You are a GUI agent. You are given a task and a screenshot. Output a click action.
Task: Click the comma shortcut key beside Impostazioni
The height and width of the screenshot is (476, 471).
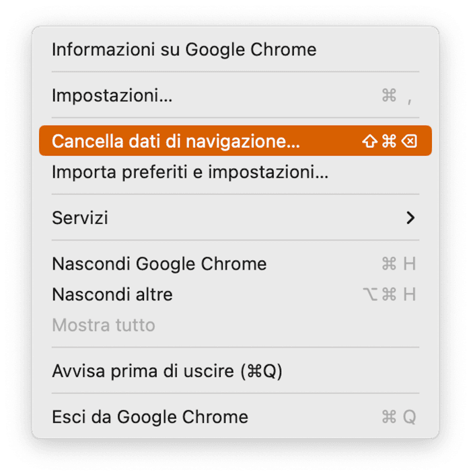[x=410, y=101]
